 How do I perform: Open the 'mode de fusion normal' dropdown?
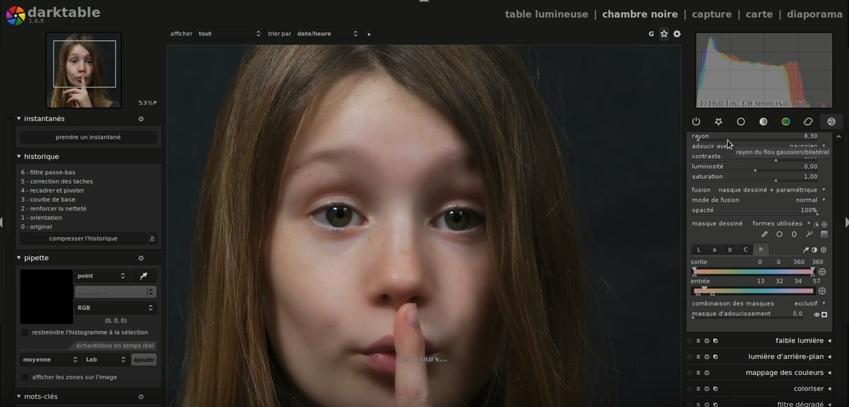[x=759, y=200]
